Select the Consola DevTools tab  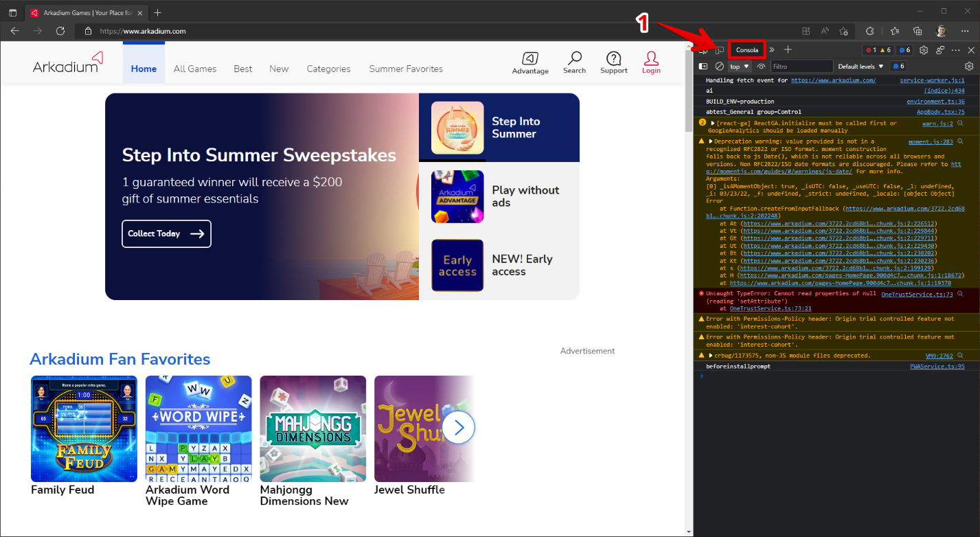(x=747, y=50)
